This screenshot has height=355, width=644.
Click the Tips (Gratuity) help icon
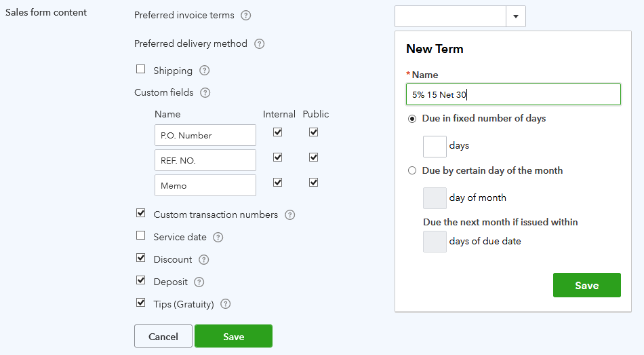(x=226, y=305)
